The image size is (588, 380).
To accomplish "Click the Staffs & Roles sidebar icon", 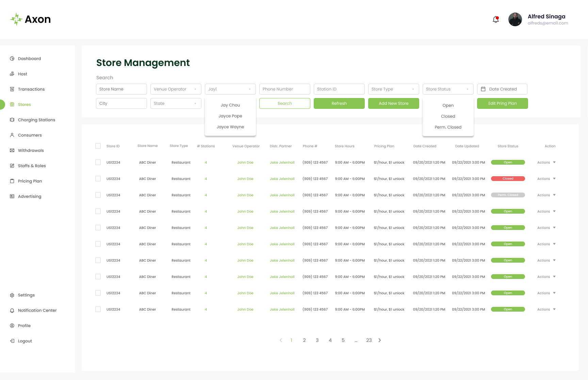I will tap(12, 166).
